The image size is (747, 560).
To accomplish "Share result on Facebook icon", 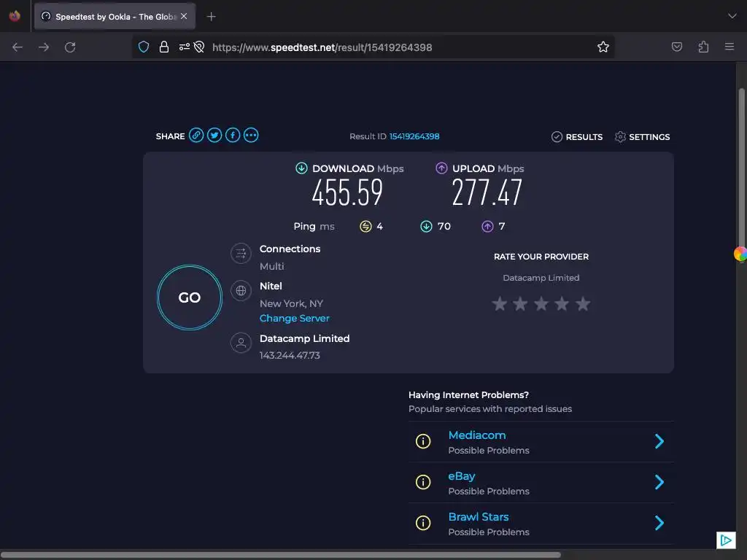I will coord(233,135).
